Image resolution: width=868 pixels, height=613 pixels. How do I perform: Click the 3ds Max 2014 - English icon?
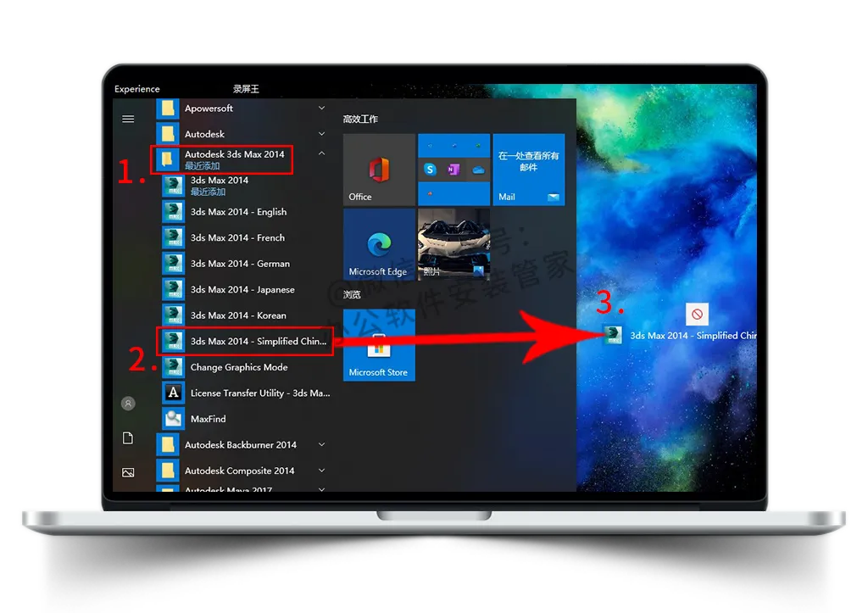point(173,211)
